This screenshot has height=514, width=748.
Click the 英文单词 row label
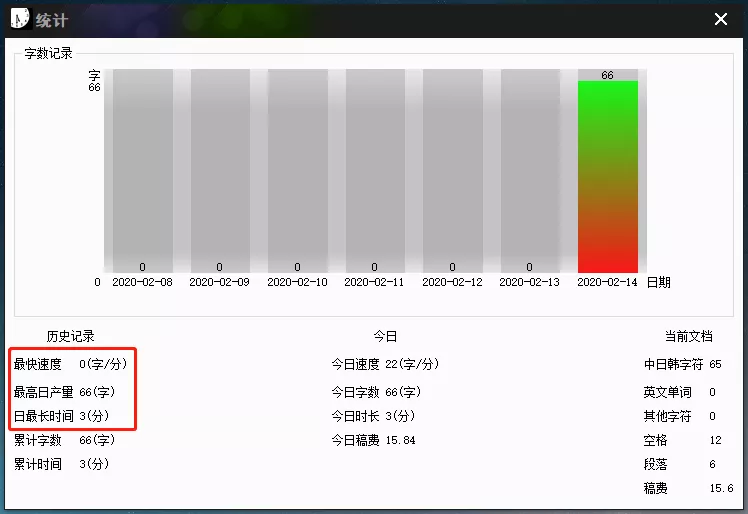pyautogui.click(x=667, y=392)
